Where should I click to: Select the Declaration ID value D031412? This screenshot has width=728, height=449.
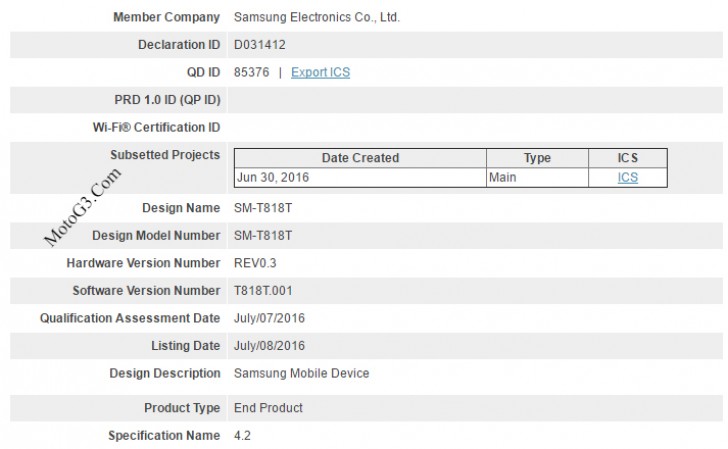[260, 45]
